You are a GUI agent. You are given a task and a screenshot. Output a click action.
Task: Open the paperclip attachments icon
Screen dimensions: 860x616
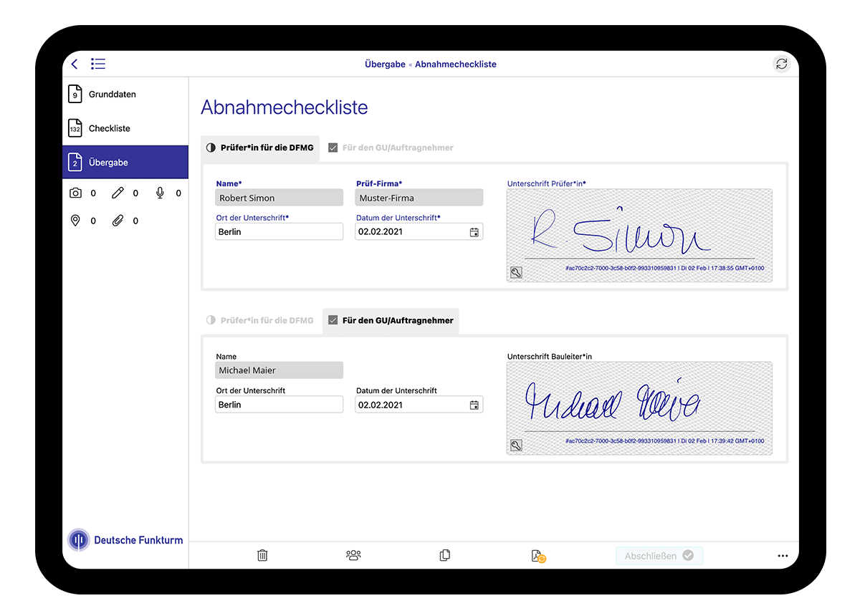click(118, 221)
